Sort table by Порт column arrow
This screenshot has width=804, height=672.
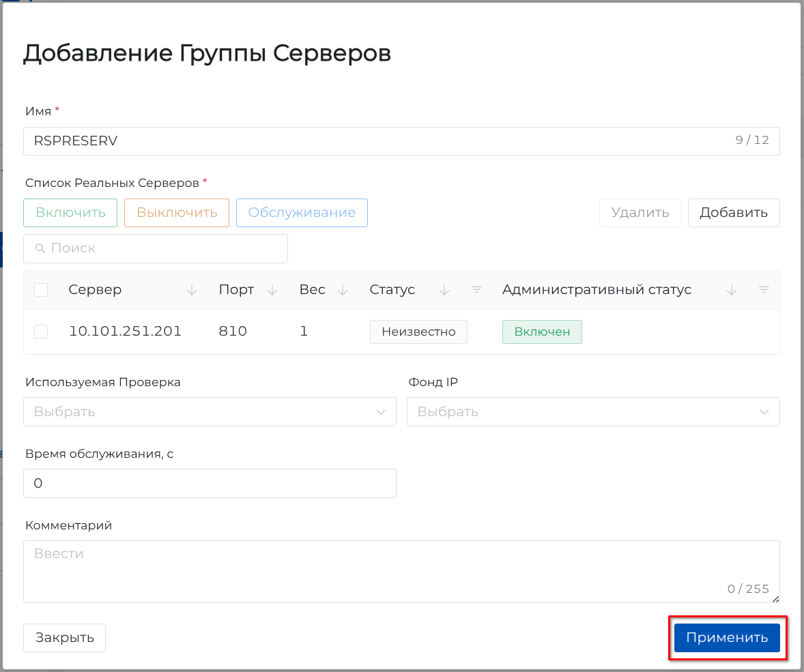272,290
